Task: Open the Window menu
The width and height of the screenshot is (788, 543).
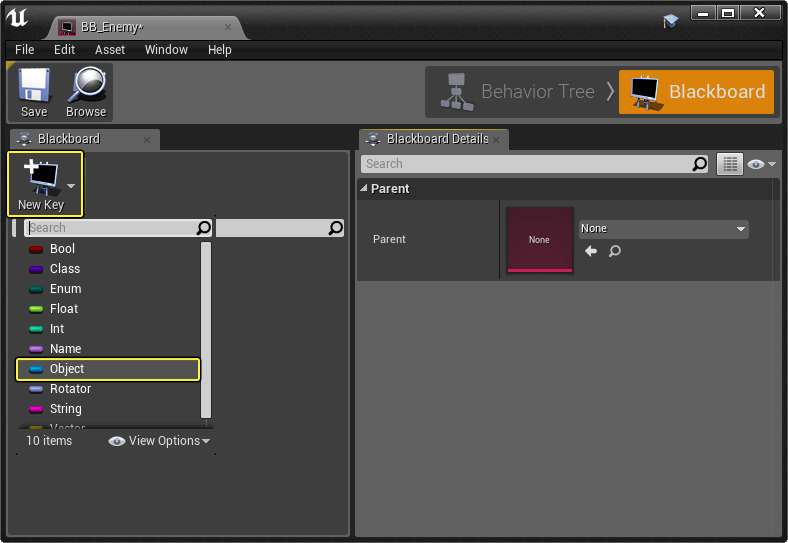Action: (166, 50)
